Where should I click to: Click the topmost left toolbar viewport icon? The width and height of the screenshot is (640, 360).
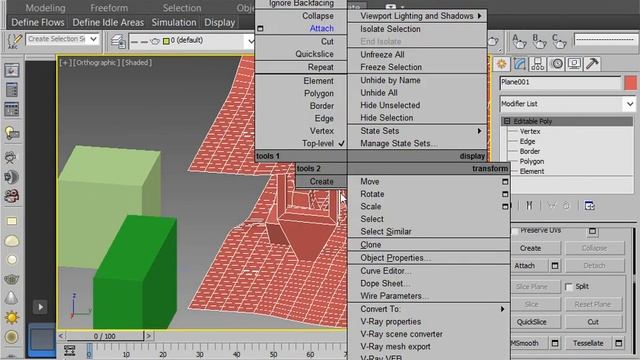point(11,71)
